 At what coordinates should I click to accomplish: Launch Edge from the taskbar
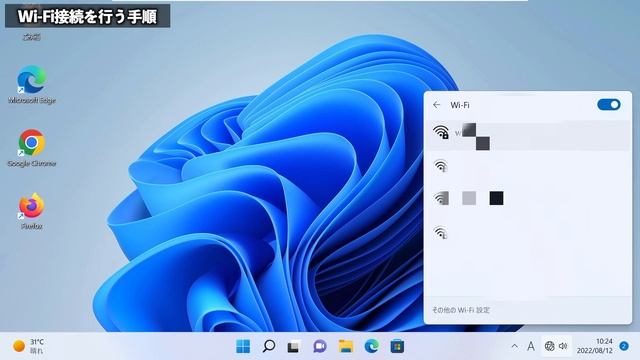point(371,347)
